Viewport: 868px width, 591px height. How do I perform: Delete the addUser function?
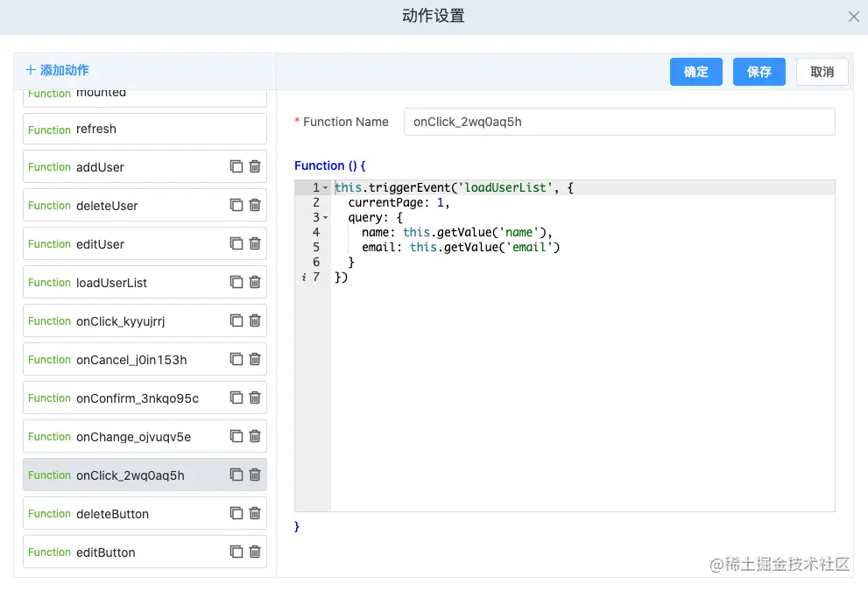(255, 166)
